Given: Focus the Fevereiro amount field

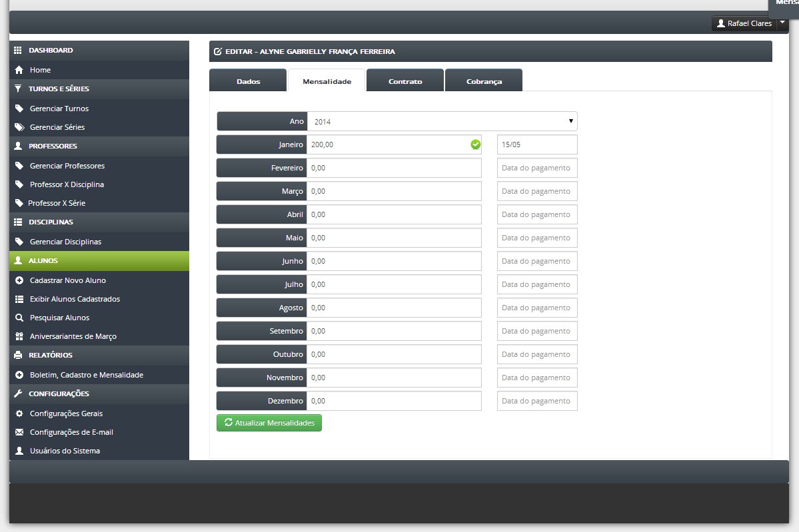Looking at the screenshot, I should coord(394,168).
